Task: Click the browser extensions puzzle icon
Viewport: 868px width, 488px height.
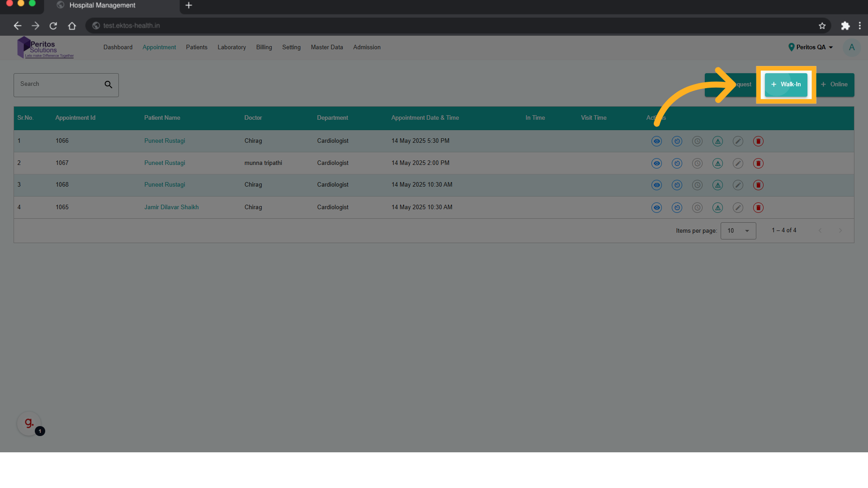Action: (x=845, y=26)
